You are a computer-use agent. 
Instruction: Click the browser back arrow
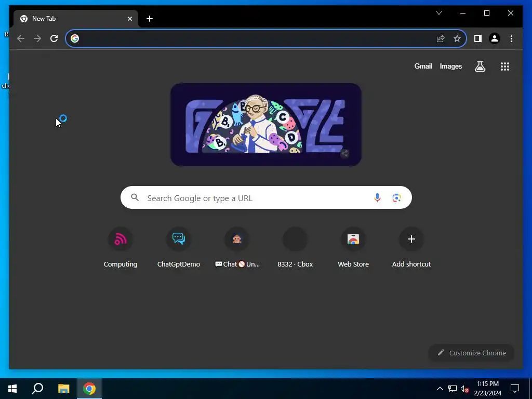(21, 38)
